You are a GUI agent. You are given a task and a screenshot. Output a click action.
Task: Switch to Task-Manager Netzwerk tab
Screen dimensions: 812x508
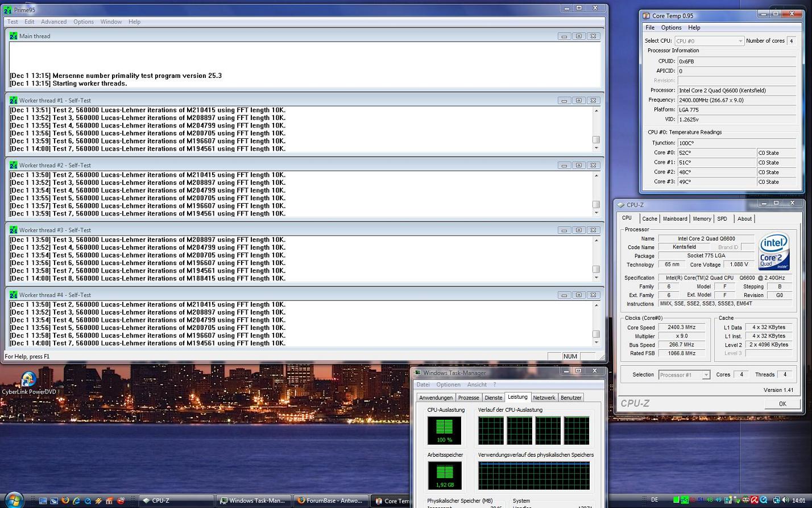pyautogui.click(x=544, y=398)
